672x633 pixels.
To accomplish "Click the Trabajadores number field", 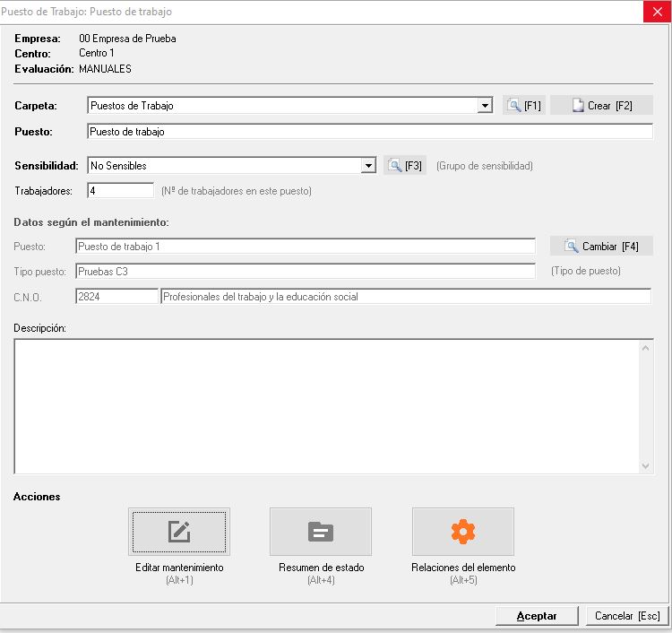I will pos(120,191).
